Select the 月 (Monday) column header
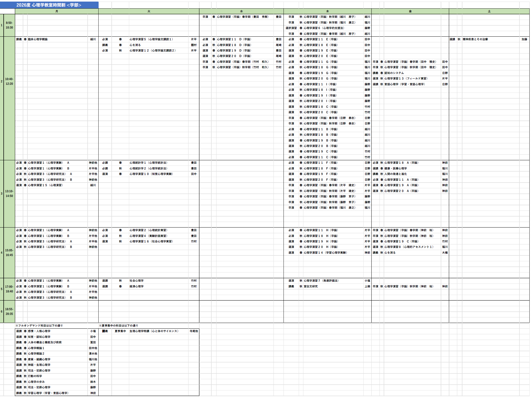This screenshot has height=398, width=532. click(56, 11)
